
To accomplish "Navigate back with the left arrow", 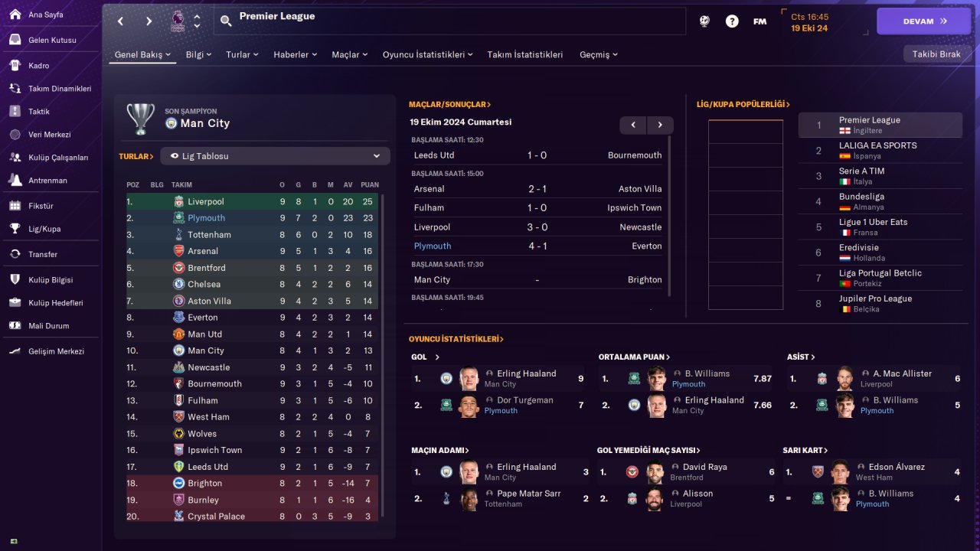I will 121,21.
